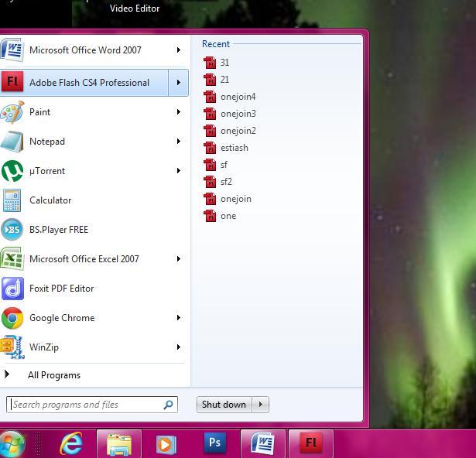The height and width of the screenshot is (458, 476).
Task: Click the search magnifier icon
Action: coord(168,405)
